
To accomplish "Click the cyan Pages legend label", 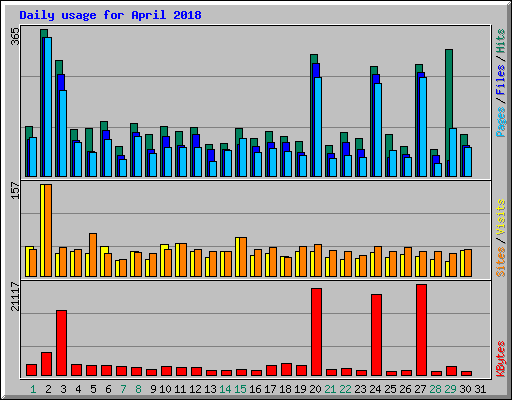I will click(501, 122).
